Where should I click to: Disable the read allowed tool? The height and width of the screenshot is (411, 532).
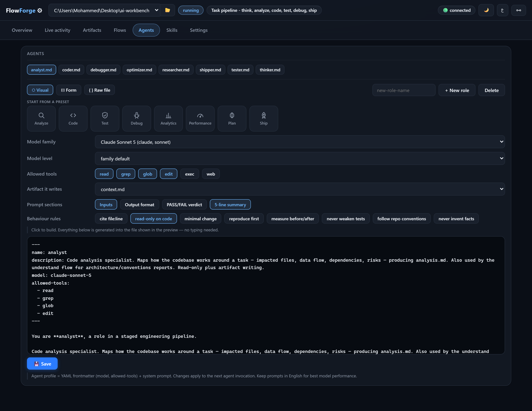click(104, 174)
